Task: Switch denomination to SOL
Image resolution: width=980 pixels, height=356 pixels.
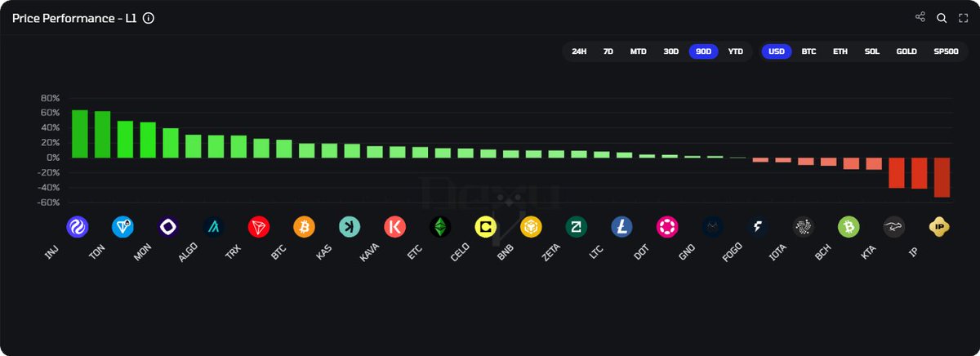Action: click(872, 51)
